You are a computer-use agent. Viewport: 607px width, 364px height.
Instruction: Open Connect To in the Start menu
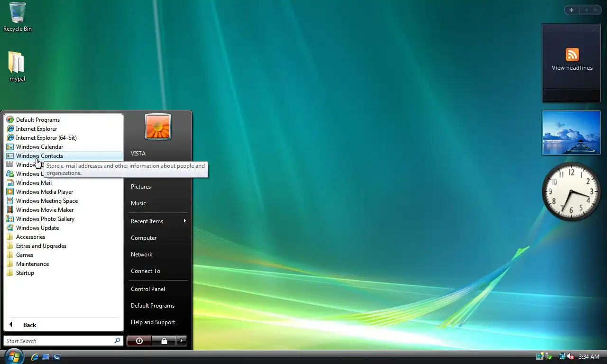tap(146, 271)
